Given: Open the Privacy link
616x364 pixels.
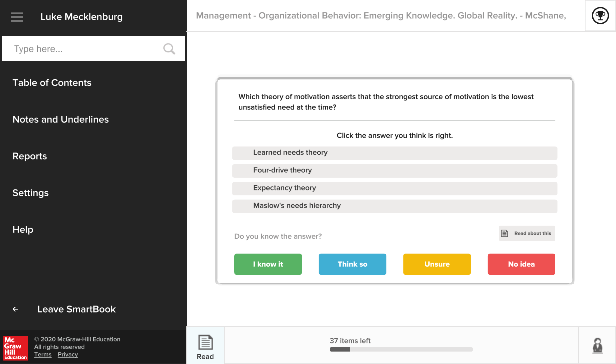Looking at the screenshot, I should tap(68, 354).
